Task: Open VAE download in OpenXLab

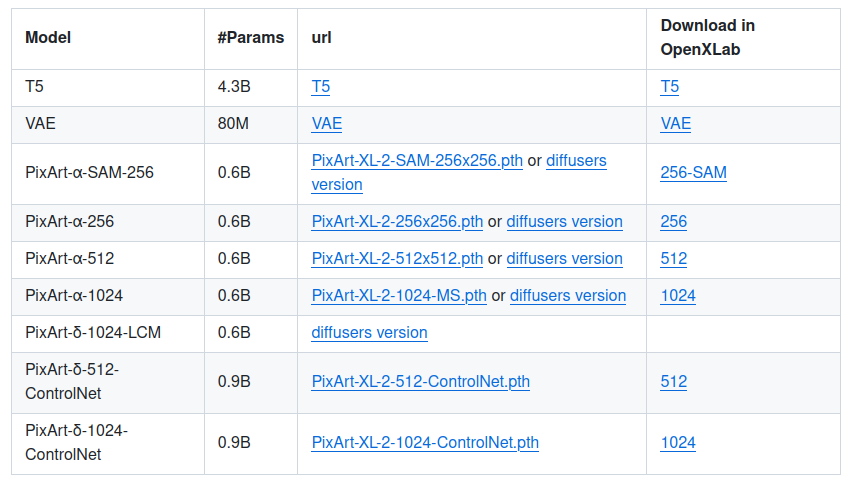Action: pos(675,124)
